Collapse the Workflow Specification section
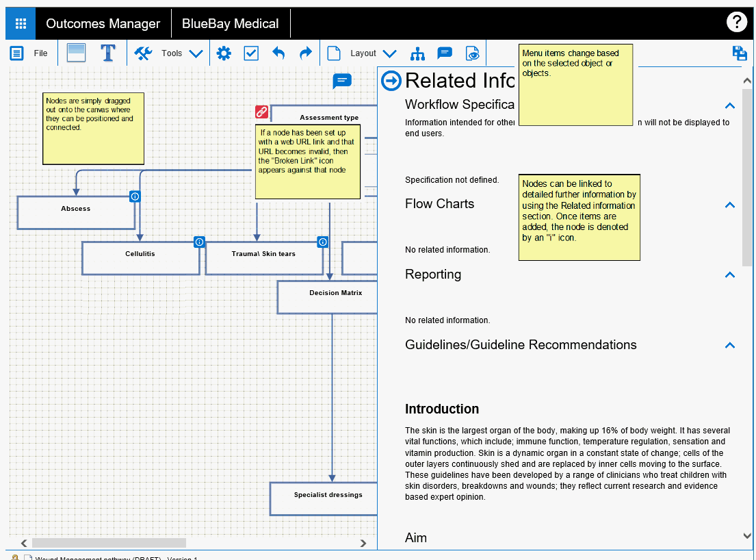This screenshot has width=756, height=560. tap(730, 105)
